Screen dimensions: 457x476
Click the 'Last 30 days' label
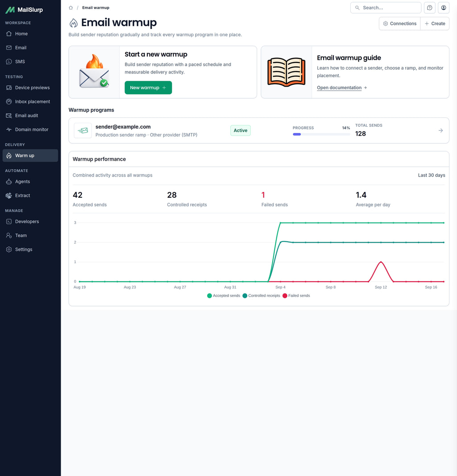coord(432,175)
